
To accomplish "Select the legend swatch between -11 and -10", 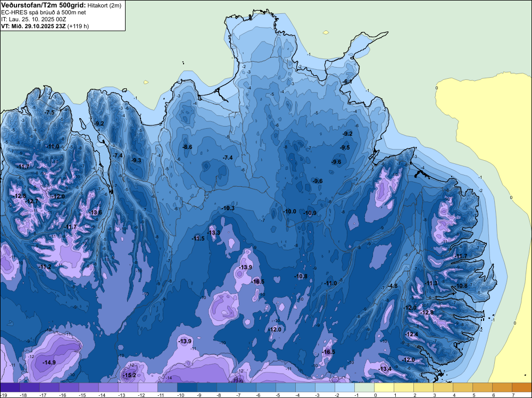I will coord(167,387).
